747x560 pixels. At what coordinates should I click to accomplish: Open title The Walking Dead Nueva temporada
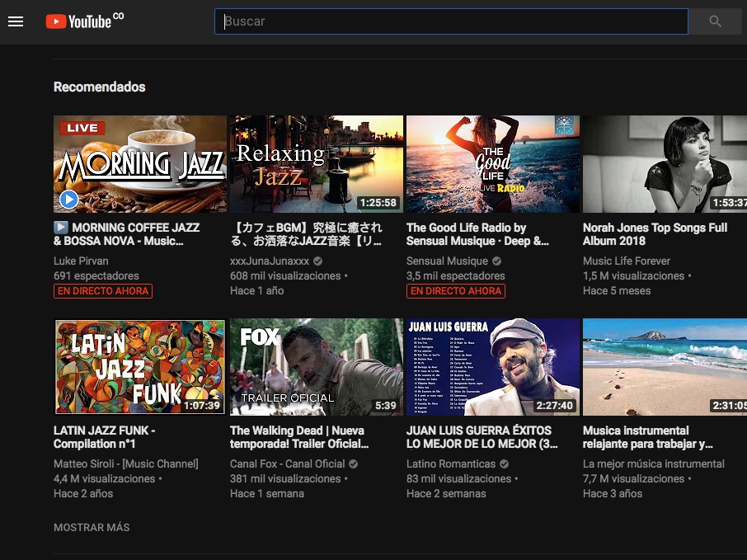pyautogui.click(x=299, y=437)
